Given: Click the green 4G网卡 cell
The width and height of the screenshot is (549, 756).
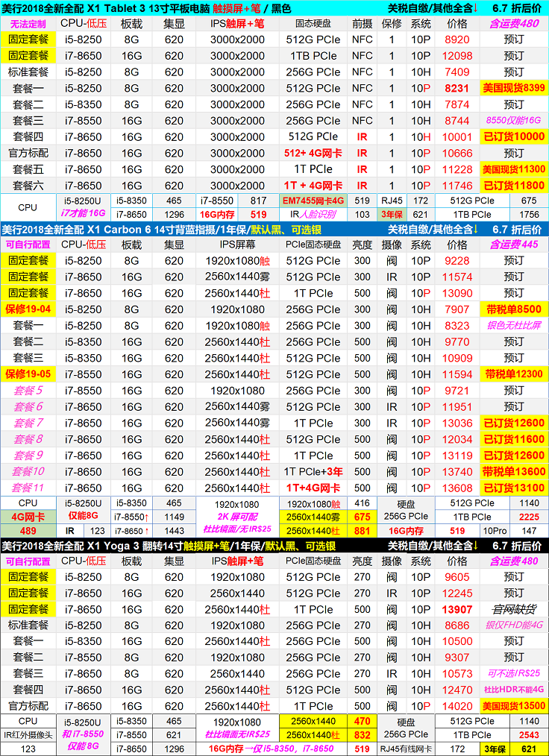Looking at the screenshot, I should click(x=28, y=517).
